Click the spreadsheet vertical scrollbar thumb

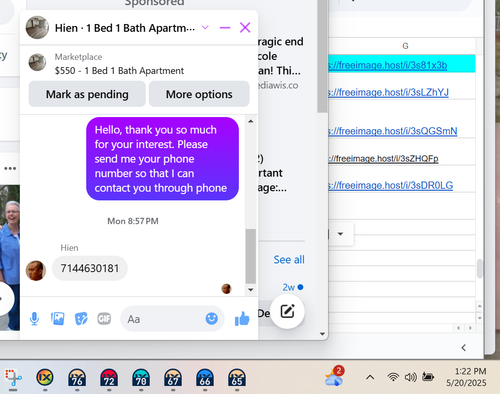(x=480, y=269)
